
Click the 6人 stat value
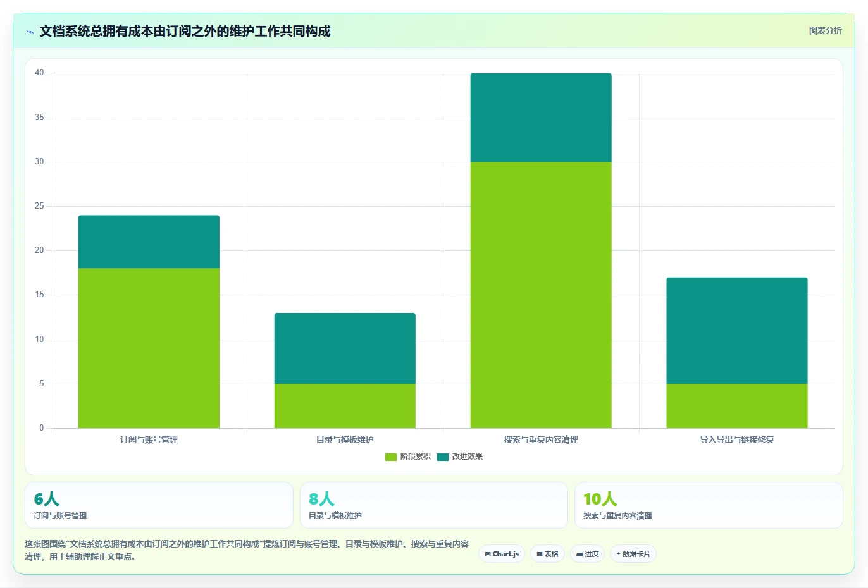click(x=46, y=499)
